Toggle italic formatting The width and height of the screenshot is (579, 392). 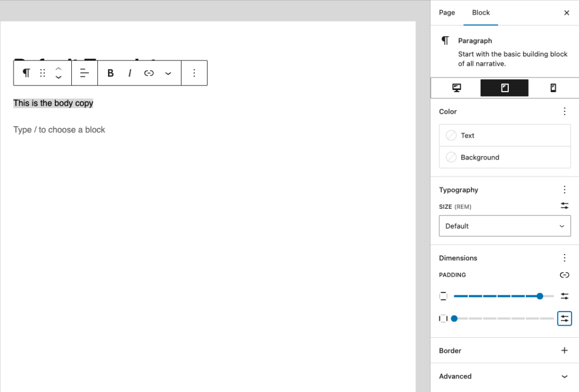[129, 73]
